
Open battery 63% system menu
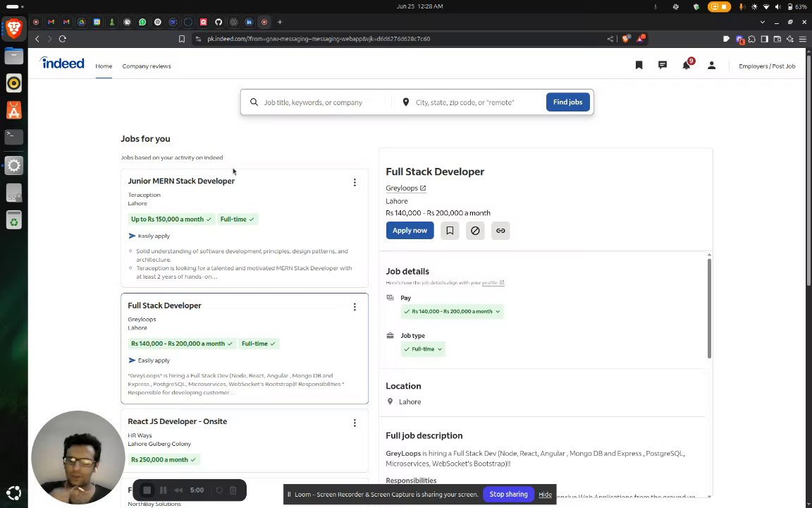tap(797, 7)
